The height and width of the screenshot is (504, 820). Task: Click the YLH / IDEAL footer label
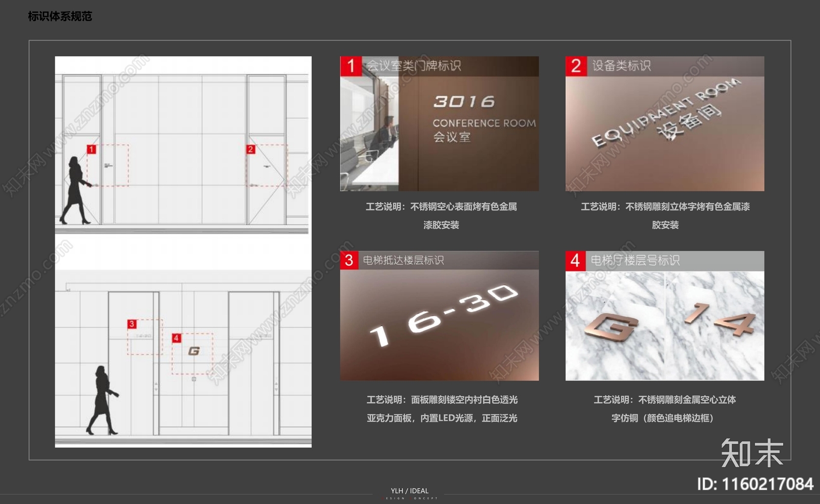409,491
